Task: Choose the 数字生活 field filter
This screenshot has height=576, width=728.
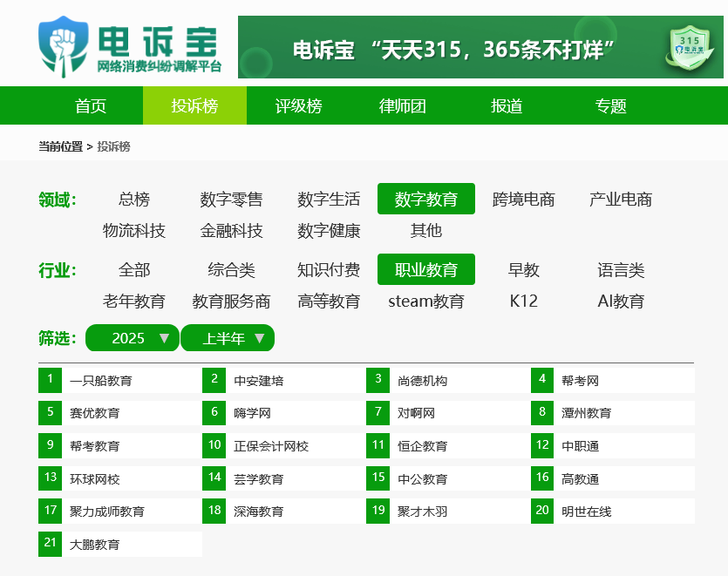Action: click(x=329, y=200)
